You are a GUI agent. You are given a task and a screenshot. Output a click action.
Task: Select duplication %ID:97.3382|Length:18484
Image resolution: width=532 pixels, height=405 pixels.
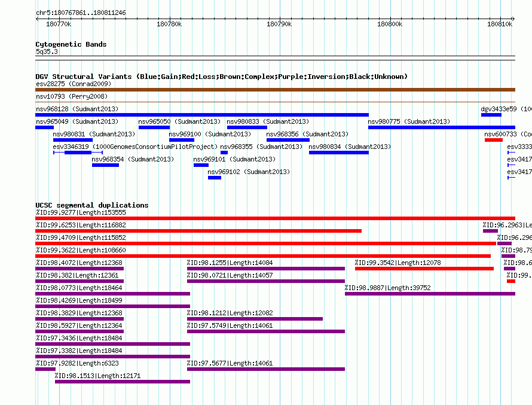pyautogui.click(x=112, y=357)
